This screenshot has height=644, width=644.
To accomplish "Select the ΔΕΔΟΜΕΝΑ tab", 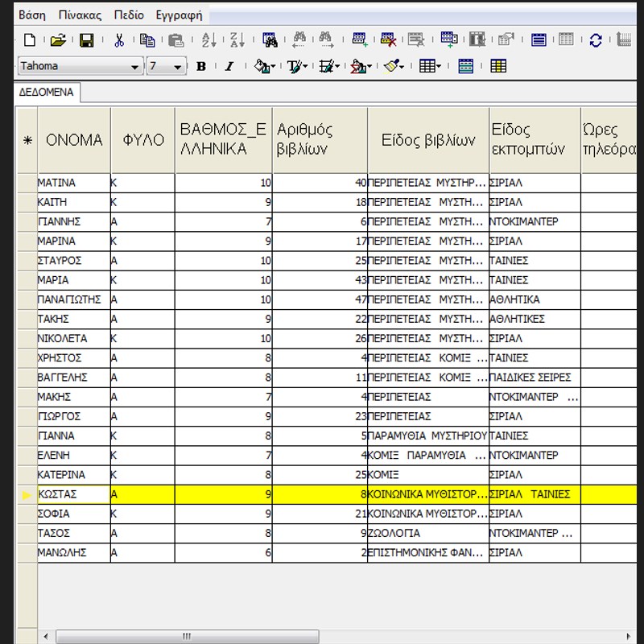I will click(x=47, y=92).
